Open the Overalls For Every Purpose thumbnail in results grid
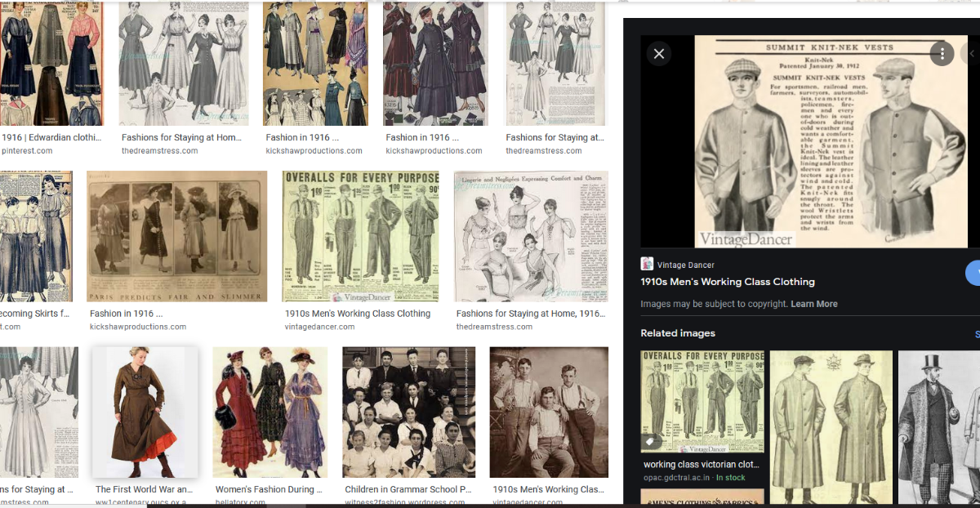 [360, 236]
